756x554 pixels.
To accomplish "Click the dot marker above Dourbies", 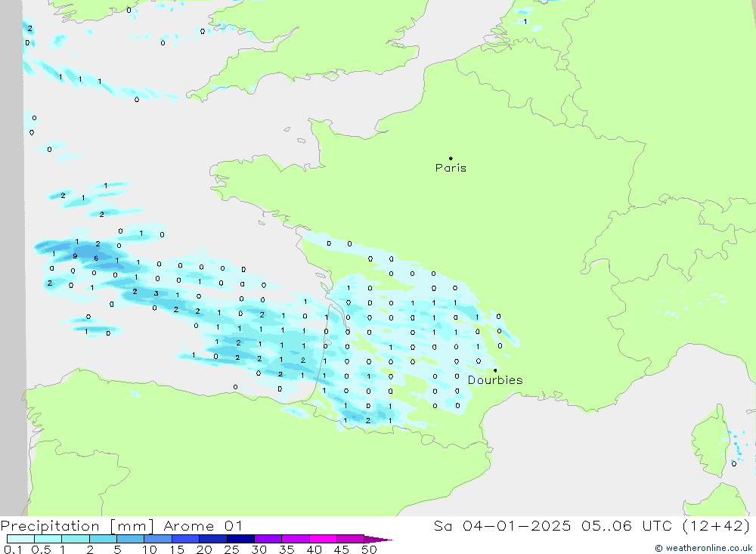I will pyautogui.click(x=495, y=370).
